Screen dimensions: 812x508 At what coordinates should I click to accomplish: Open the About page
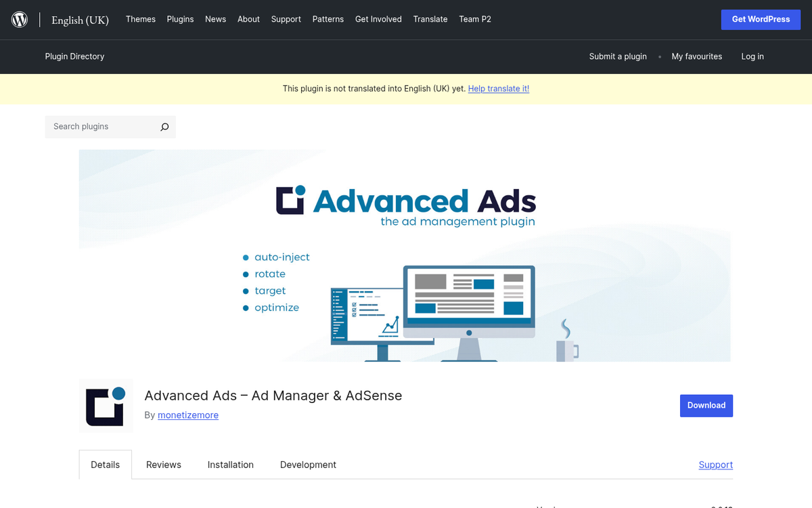(x=248, y=19)
